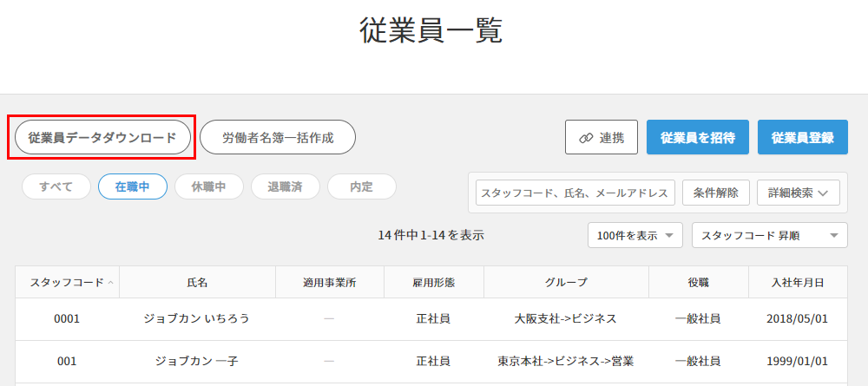Click the スタッフコード column sort arrow
Image resolution: width=868 pixels, height=386 pixels.
click(x=110, y=283)
